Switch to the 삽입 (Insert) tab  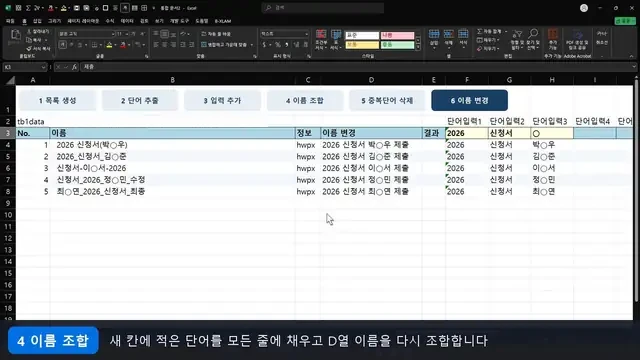(x=37, y=21)
